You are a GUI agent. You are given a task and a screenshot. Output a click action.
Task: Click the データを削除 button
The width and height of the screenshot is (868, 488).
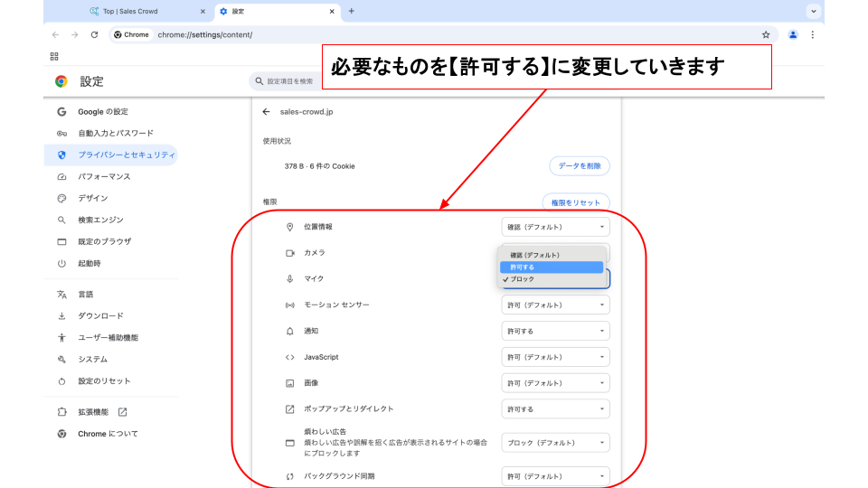[579, 166]
